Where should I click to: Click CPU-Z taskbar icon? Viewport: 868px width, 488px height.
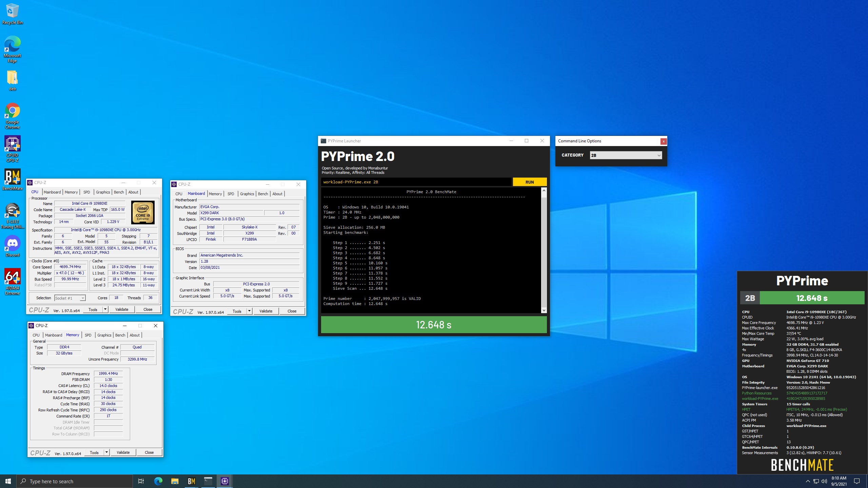click(225, 481)
